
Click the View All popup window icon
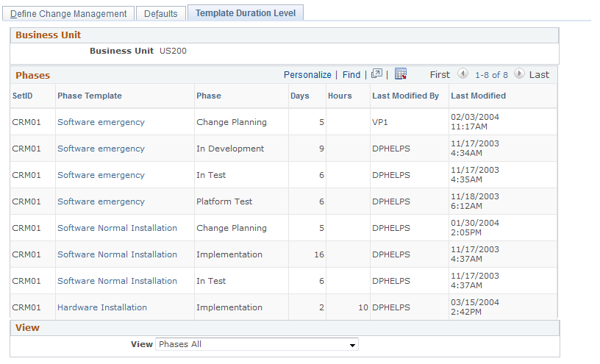pyautogui.click(x=376, y=74)
